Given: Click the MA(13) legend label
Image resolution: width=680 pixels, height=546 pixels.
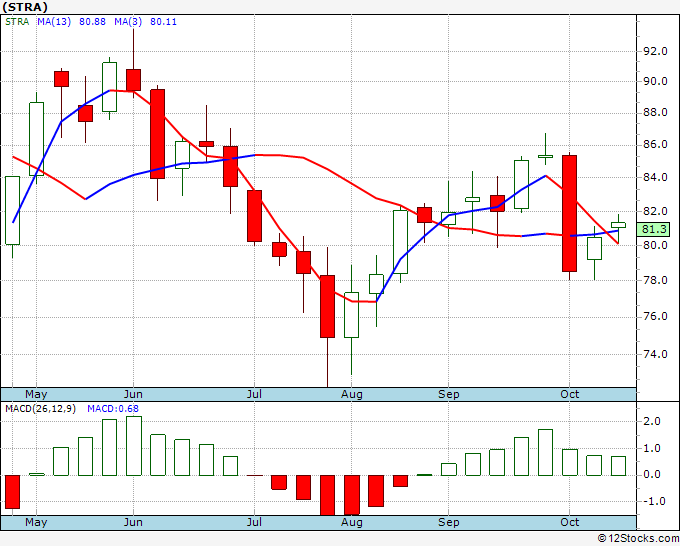Looking at the screenshot, I should [x=54, y=22].
